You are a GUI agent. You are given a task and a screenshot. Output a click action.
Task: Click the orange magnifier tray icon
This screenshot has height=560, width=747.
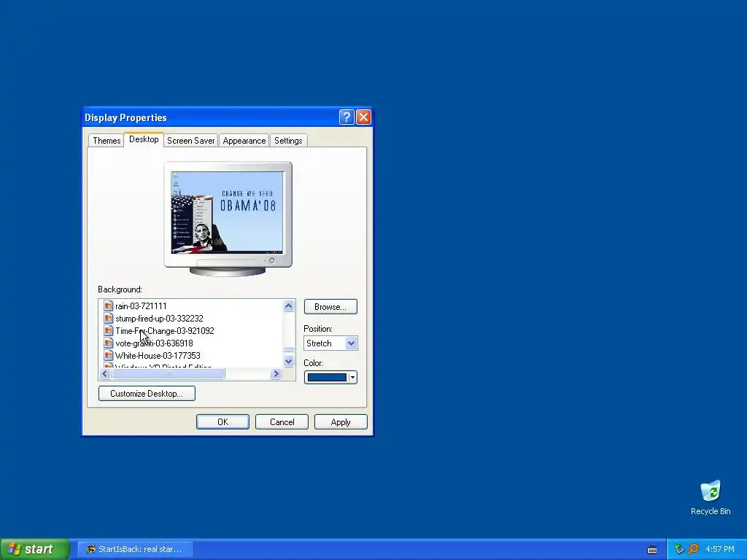click(693, 549)
